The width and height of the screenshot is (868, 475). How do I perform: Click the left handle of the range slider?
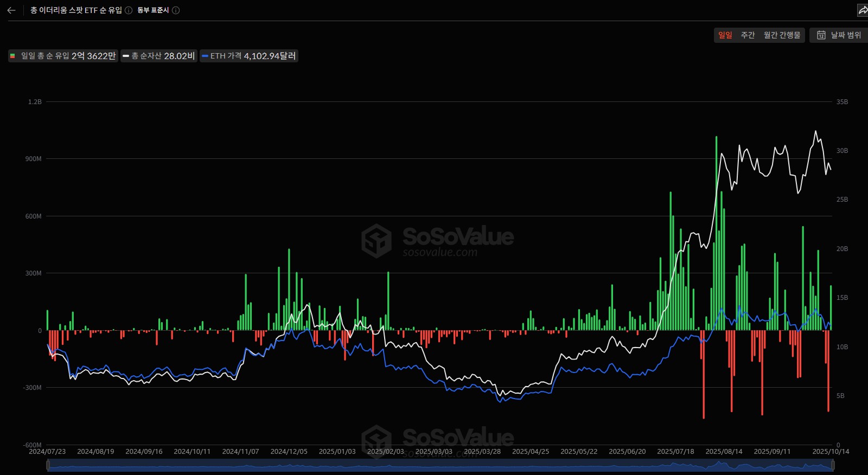click(x=48, y=465)
